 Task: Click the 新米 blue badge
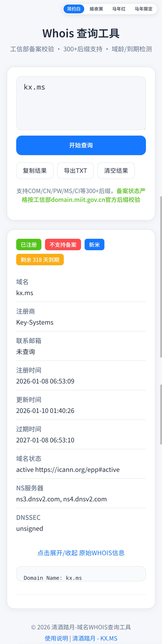[x=94, y=245]
